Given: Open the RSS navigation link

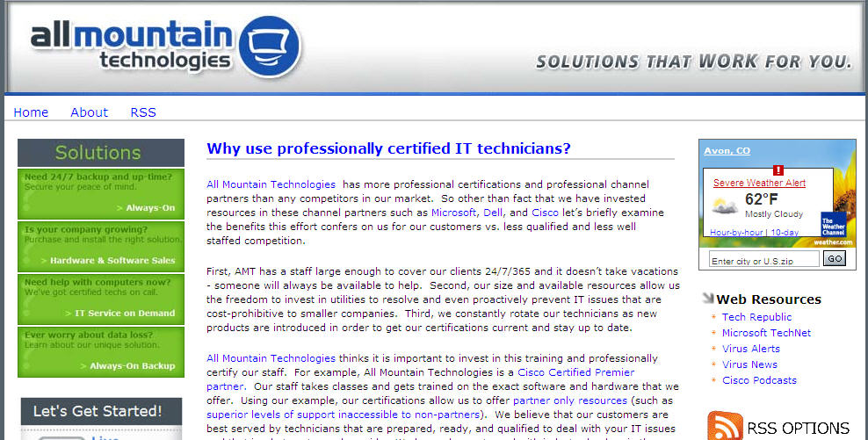Looking at the screenshot, I should [x=143, y=112].
